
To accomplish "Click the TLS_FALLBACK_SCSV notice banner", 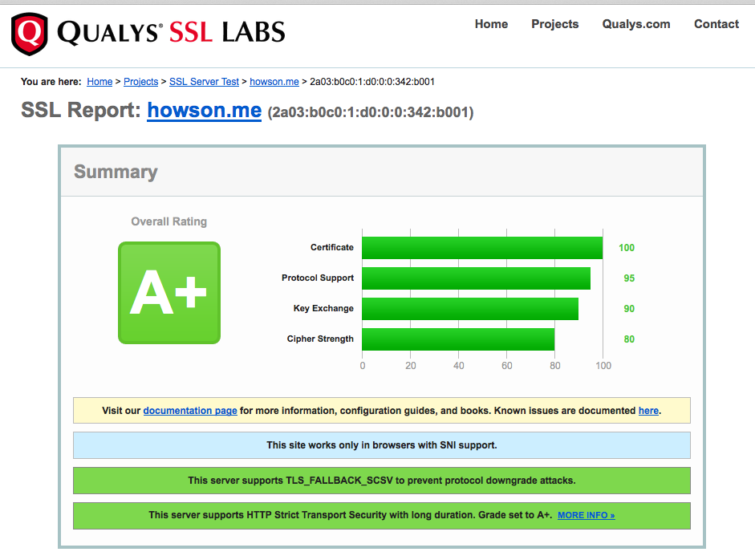I will pos(382,481).
